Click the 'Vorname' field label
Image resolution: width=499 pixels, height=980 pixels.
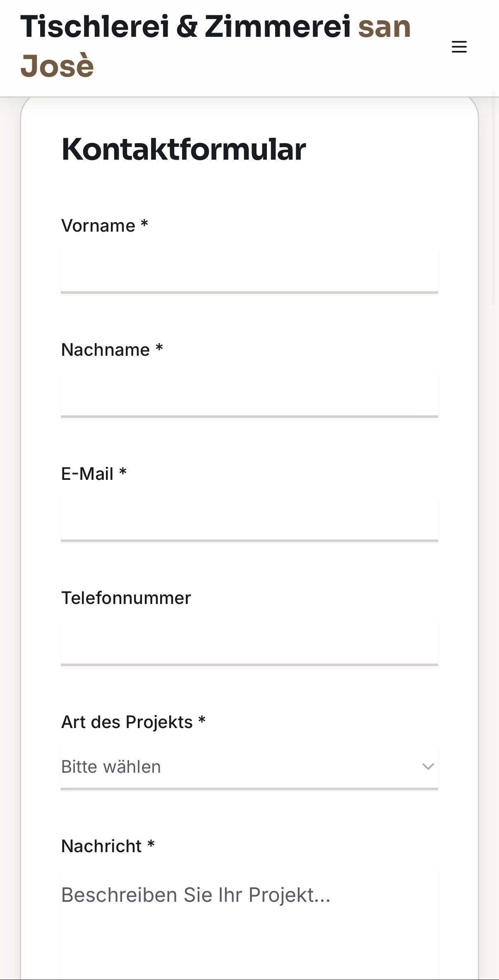98,226
